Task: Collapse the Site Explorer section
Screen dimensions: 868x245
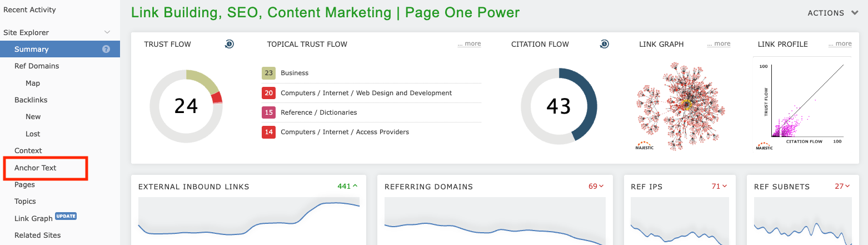Action: pos(107,32)
